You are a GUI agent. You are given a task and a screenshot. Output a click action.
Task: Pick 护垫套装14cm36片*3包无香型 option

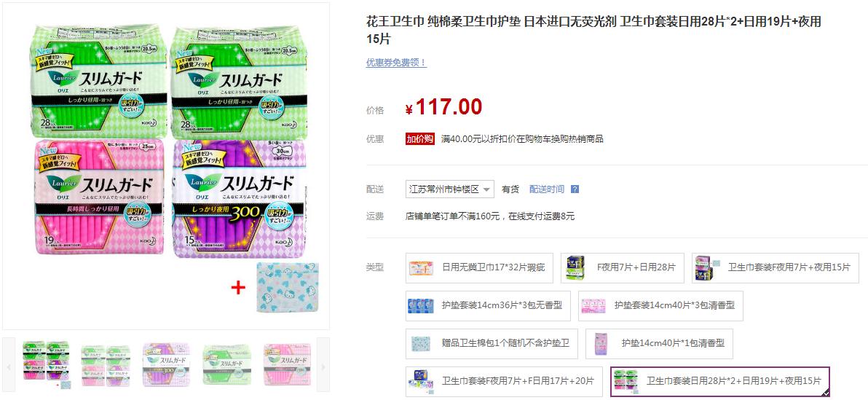coord(488,306)
